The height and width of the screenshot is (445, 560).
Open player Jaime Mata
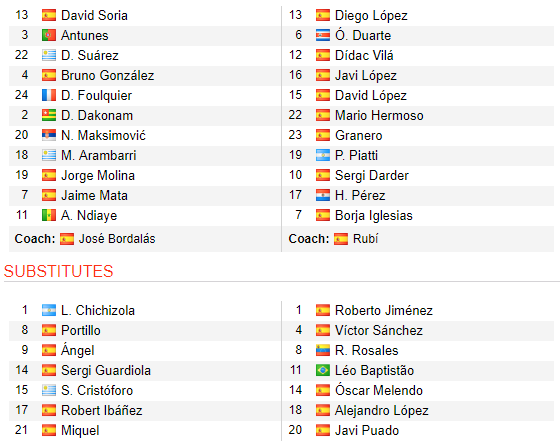(94, 195)
